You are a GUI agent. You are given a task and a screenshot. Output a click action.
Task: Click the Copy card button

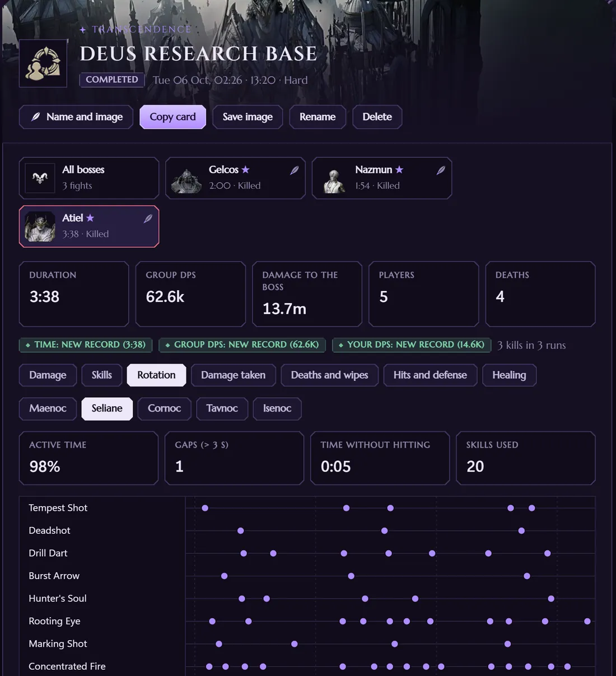(173, 117)
